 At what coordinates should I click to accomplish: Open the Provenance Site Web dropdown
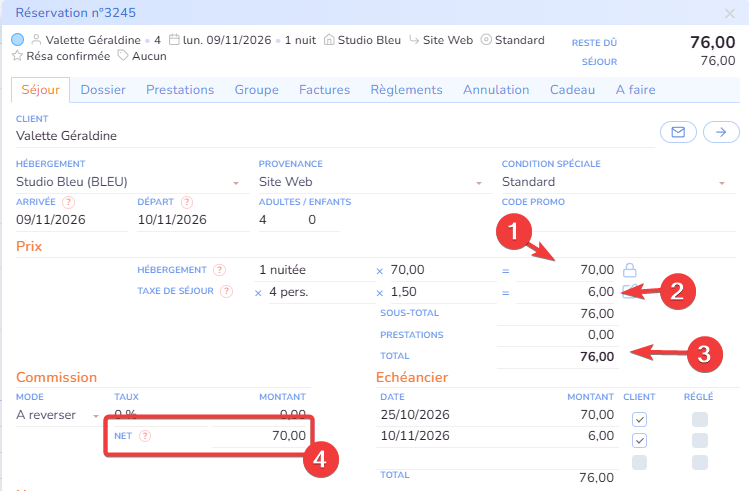(x=479, y=183)
